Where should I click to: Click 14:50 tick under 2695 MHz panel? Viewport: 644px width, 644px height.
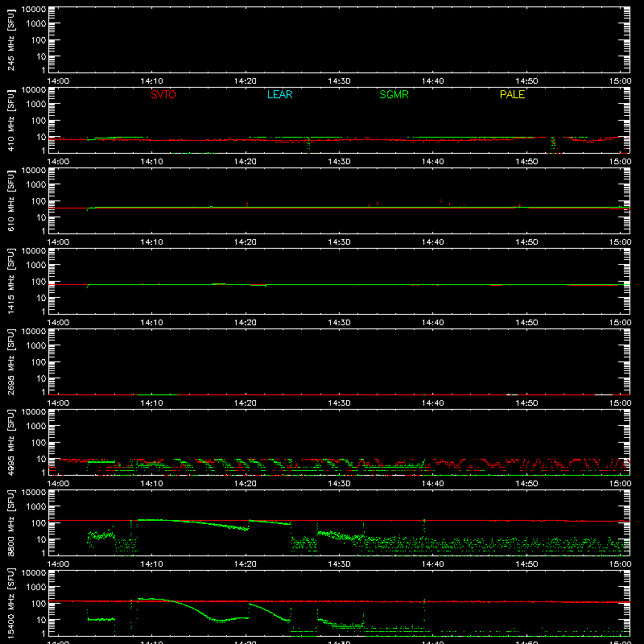pos(526,403)
